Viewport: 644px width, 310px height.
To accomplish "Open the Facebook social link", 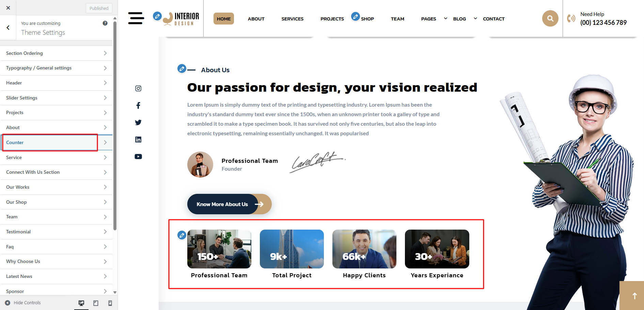I will click(x=138, y=106).
